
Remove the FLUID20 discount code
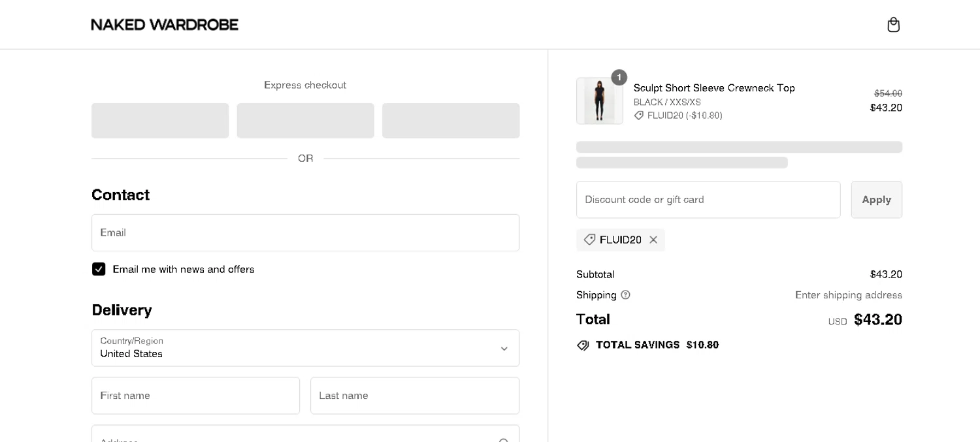coord(653,240)
